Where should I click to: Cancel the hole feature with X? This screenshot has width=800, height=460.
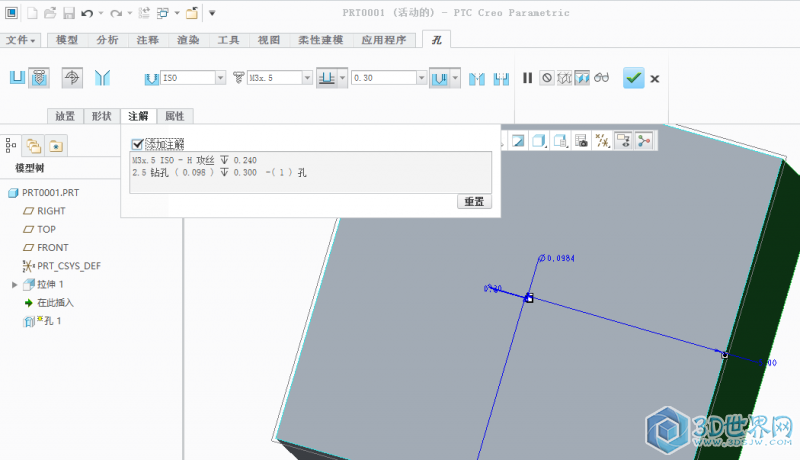tap(655, 79)
